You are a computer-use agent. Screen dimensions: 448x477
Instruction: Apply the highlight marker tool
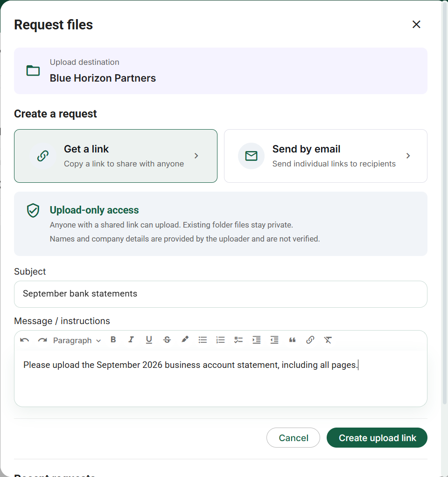(x=184, y=340)
